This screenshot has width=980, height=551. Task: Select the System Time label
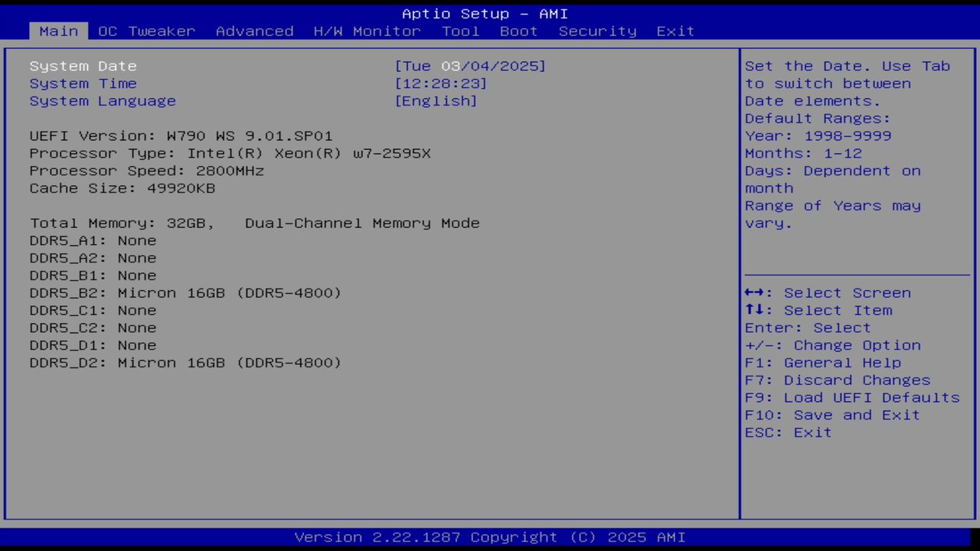[x=83, y=83]
